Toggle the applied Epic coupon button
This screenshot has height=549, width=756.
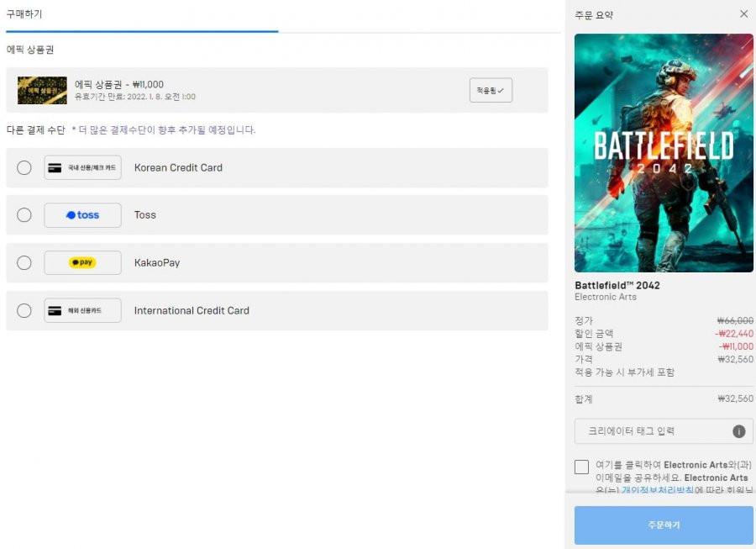pyautogui.click(x=491, y=90)
